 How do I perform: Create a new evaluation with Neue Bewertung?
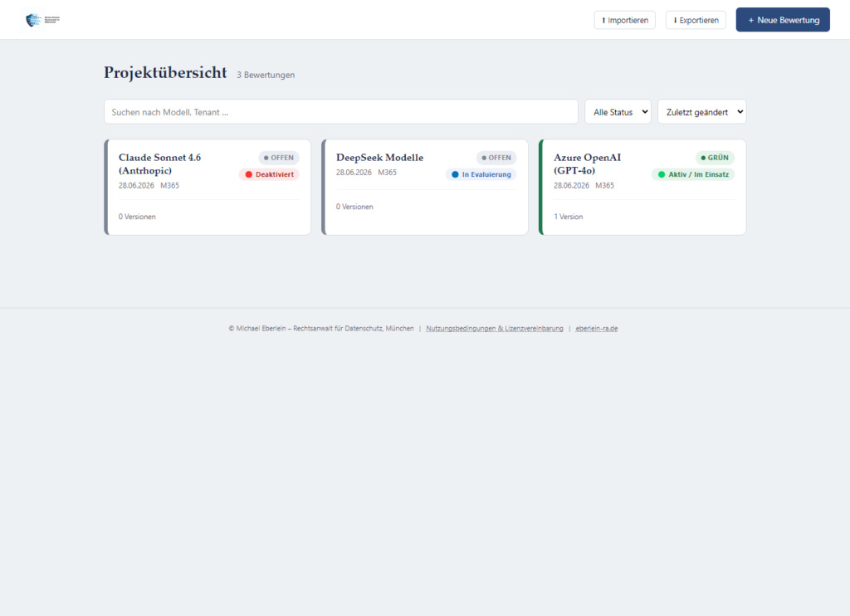tap(783, 20)
